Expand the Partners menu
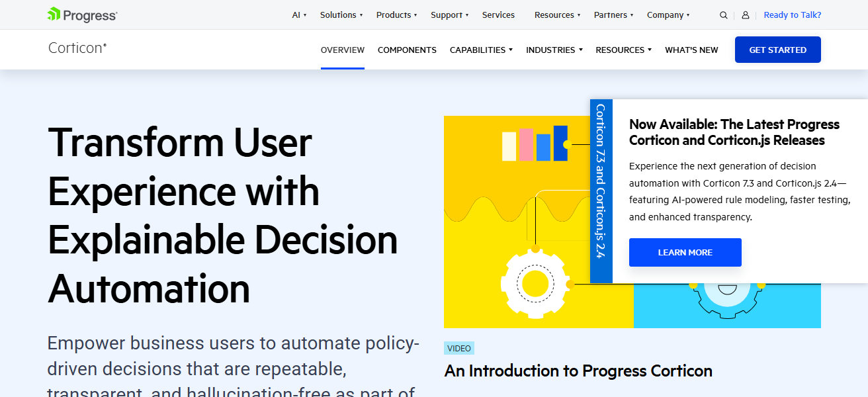This screenshot has width=868, height=397. pyautogui.click(x=613, y=15)
